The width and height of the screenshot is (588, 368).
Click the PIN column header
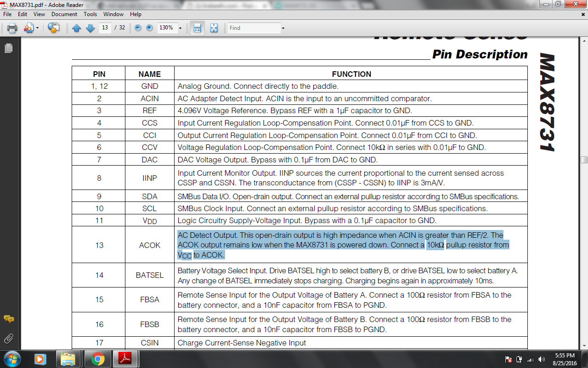pos(99,74)
